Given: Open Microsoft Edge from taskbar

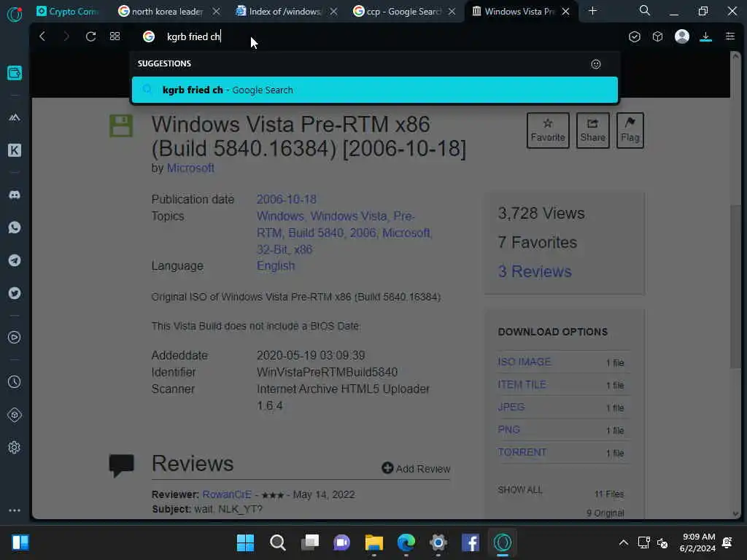Looking at the screenshot, I should [406, 542].
